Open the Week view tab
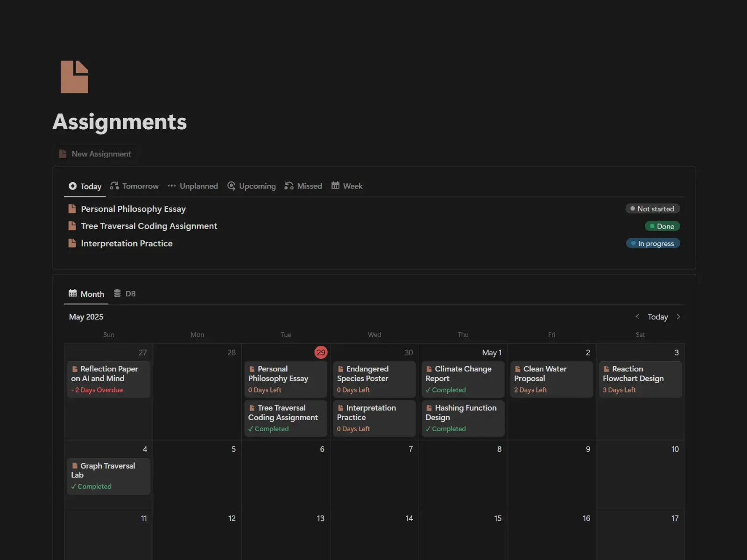This screenshot has height=560, width=747. (347, 186)
